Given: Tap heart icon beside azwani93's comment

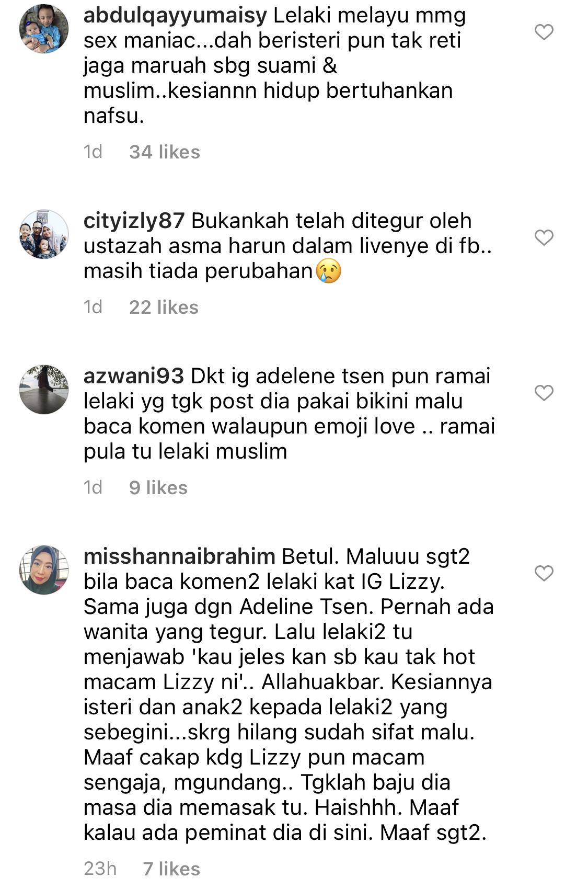Looking at the screenshot, I should click(x=544, y=393).
